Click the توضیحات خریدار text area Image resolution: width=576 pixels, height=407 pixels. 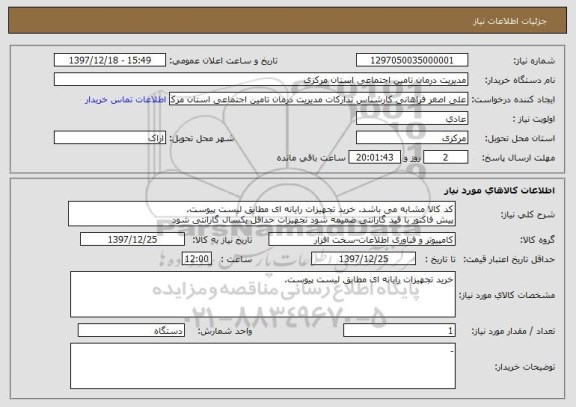click(x=263, y=366)
